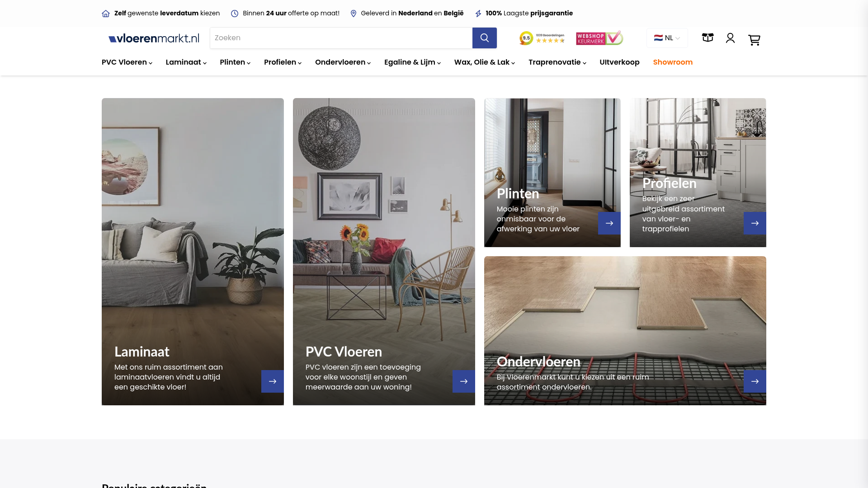Expand the Laminaat menu
The height and width of the screenshot is (488, 868).
pos(186,62)
